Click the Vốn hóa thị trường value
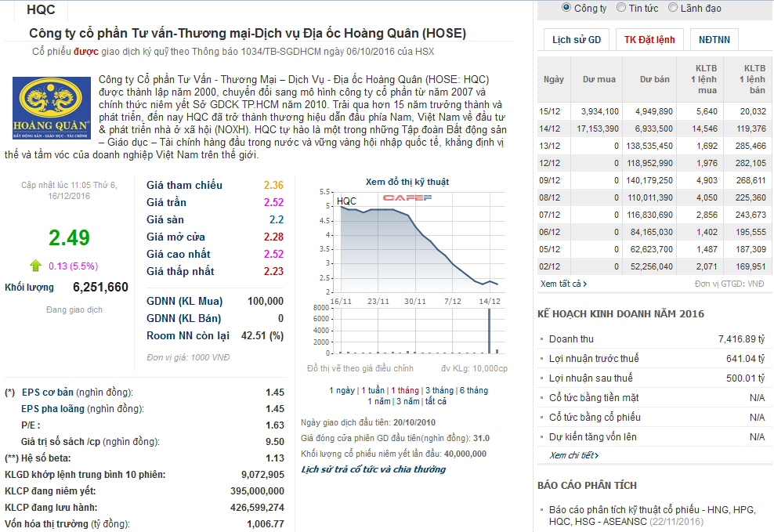 coord(266,523)
